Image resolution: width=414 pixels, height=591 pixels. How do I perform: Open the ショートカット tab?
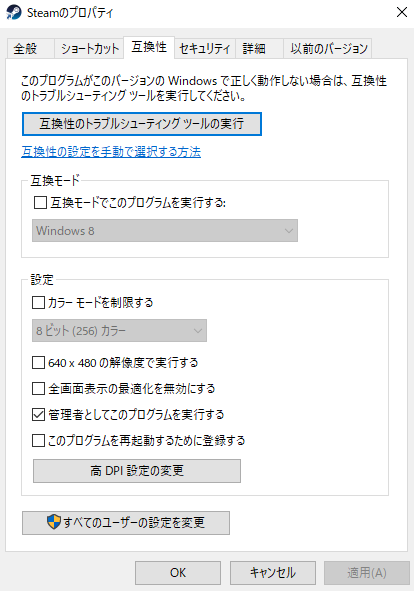click(89, 49)
